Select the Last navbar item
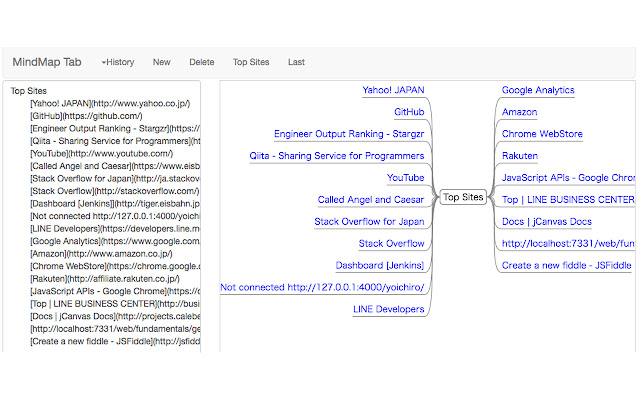Image resolution: width=640 pixels, height=400 pixels. tap(296, 62)
